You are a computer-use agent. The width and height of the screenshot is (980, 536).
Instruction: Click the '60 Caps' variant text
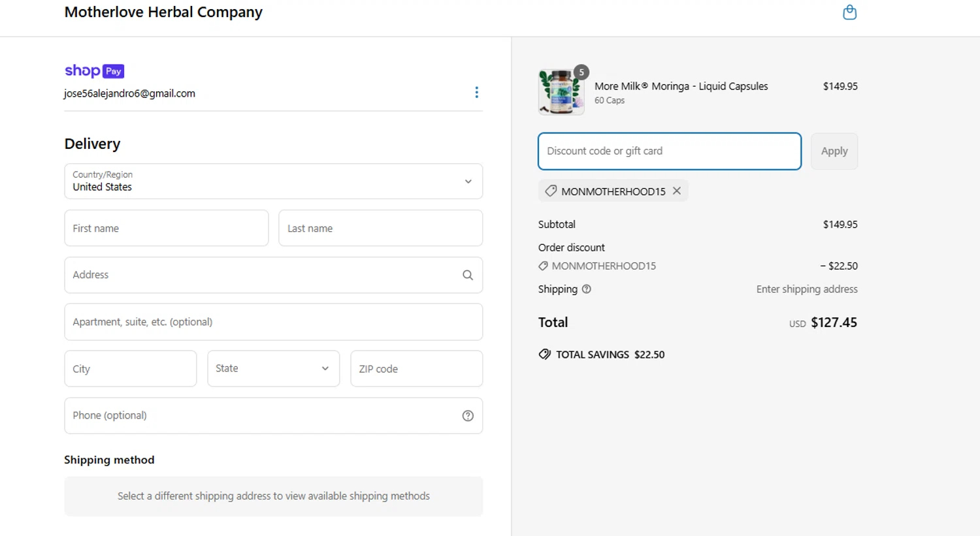click(610, 101)
